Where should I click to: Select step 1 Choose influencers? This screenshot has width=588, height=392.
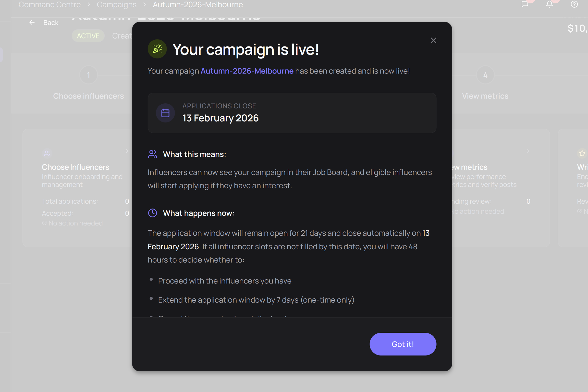(x=88, y=75)
